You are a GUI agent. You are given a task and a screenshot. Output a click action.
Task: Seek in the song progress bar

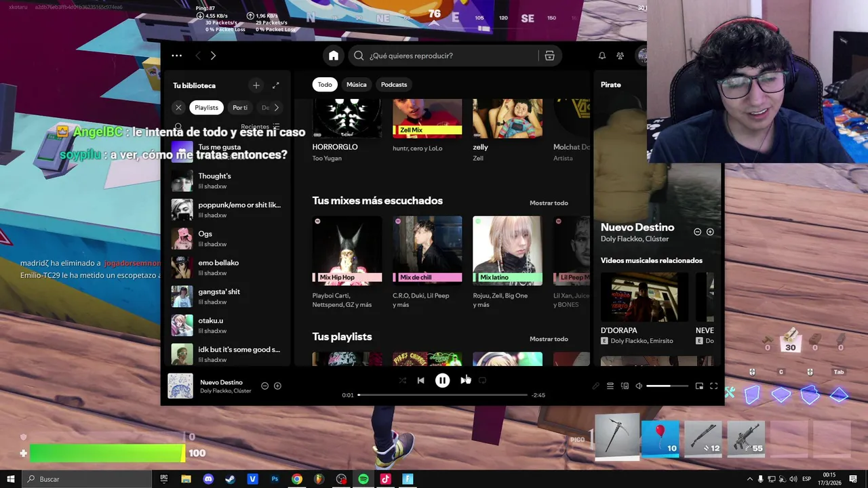pyautogui.click(x=442, y=394)
